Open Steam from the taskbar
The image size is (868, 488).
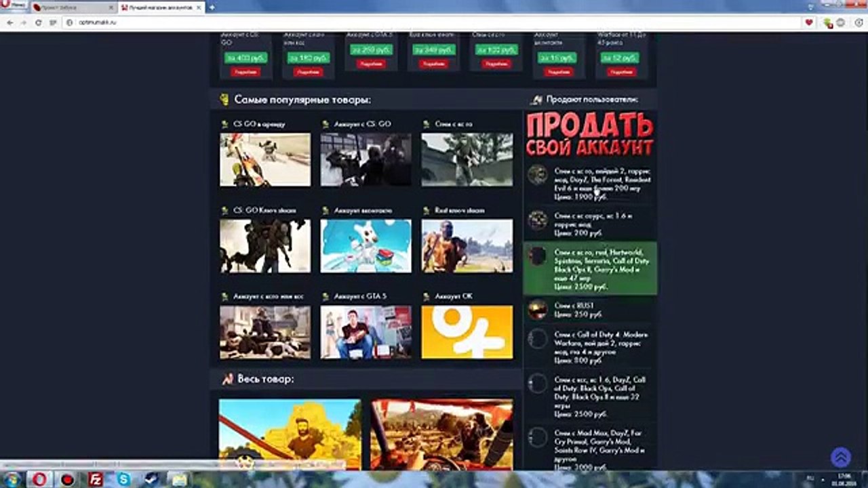[151, 479]
